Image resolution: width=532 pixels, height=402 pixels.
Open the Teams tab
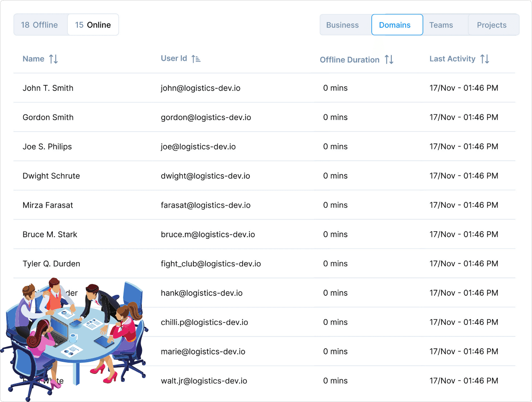[x=445, y=25]
